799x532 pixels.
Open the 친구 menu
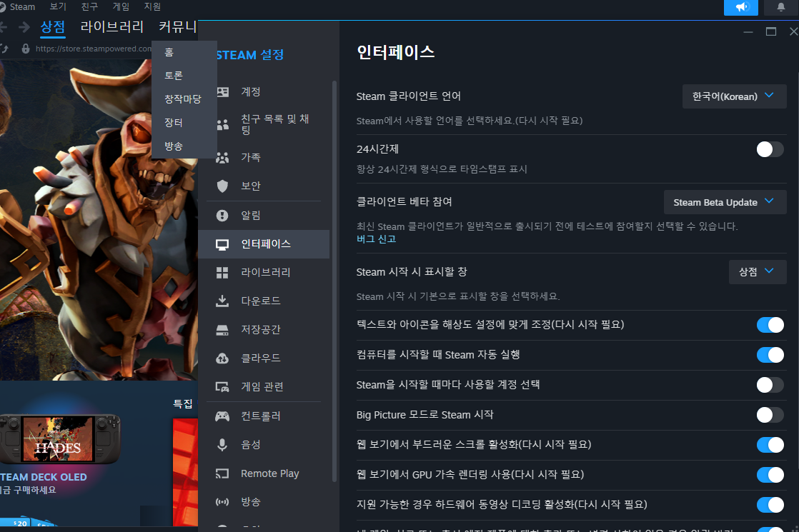pos(89,6)
